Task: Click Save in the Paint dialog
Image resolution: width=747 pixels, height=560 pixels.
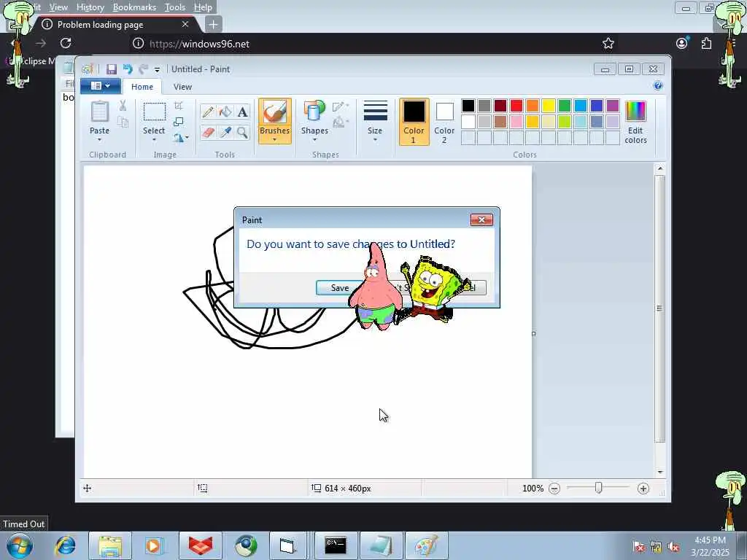Action: coord(340,287)
